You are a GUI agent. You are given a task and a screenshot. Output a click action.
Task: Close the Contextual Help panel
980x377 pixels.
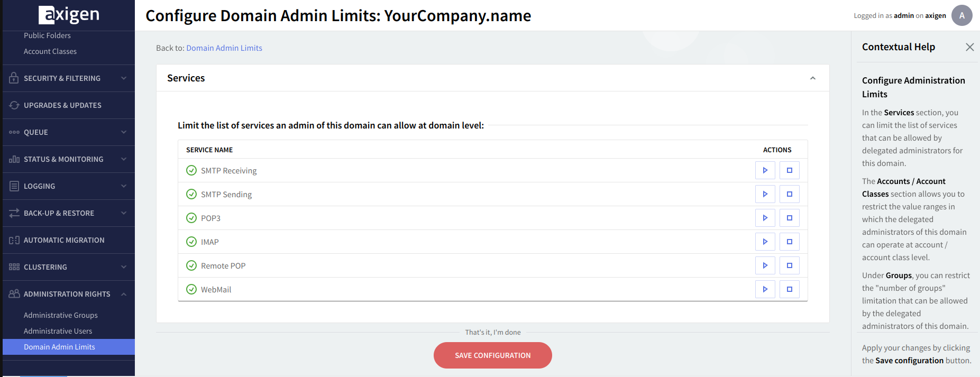(969, 47)
